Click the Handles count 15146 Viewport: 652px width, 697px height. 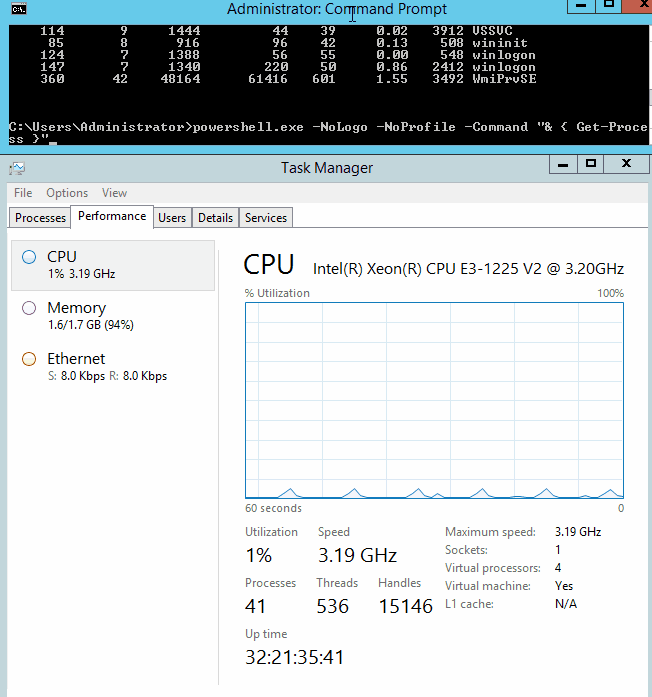coord(405,606)
